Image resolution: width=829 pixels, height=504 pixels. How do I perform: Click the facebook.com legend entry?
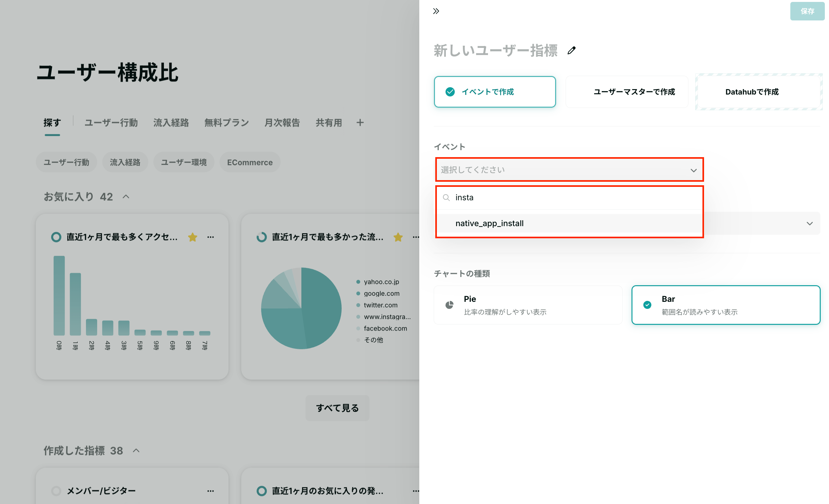click(x=382, y=328)
